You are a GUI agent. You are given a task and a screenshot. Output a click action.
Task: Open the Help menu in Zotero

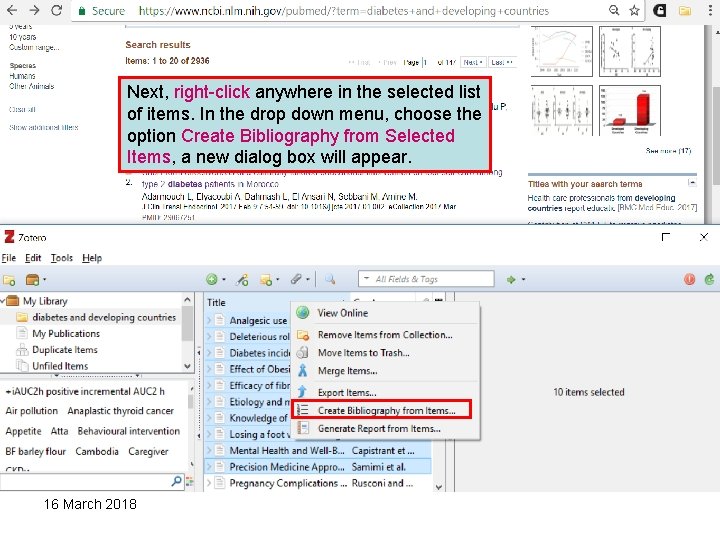coord(92,258)
